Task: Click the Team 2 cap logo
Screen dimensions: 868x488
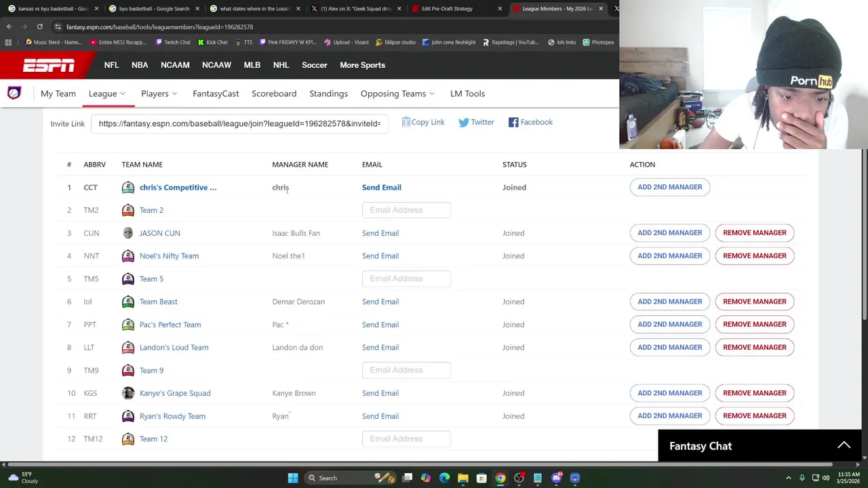Action: pos(127,210)
